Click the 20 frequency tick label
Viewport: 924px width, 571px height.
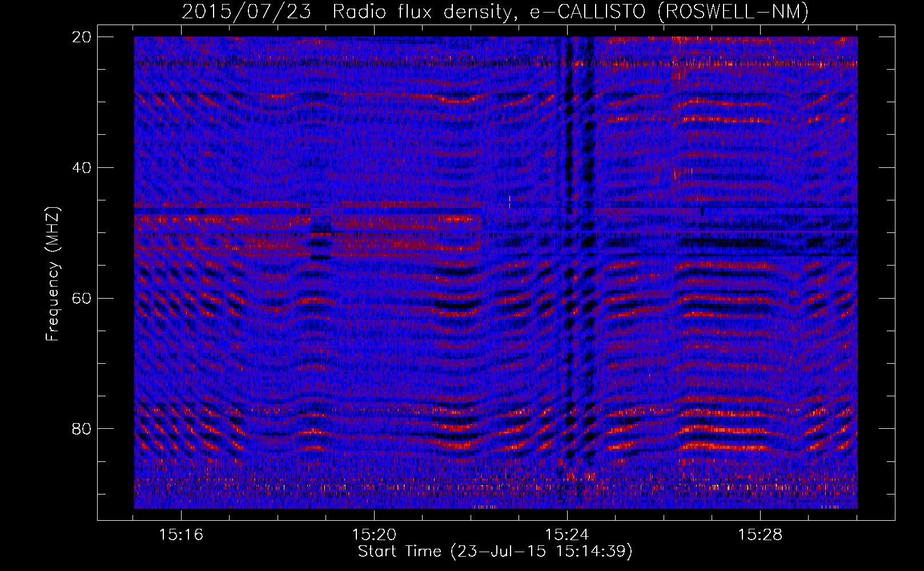coord(82,37)
